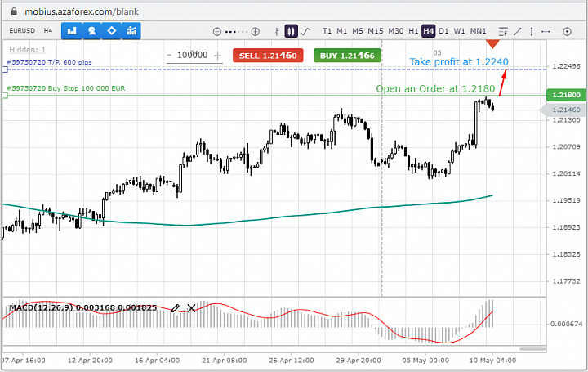Select the M15 timeframe
Image resolution: width=588 pixels, height=372 pixels.
(x=376, y=31)
